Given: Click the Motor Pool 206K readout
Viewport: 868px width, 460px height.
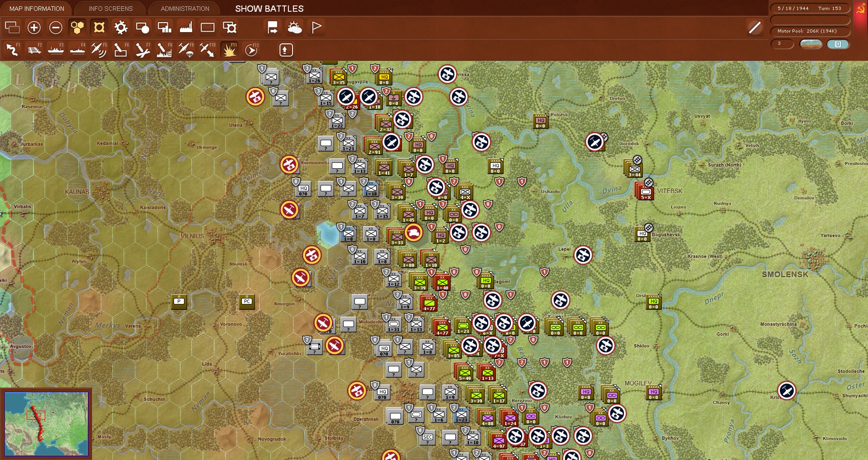Looking at the screenshot, I should 810,31.
